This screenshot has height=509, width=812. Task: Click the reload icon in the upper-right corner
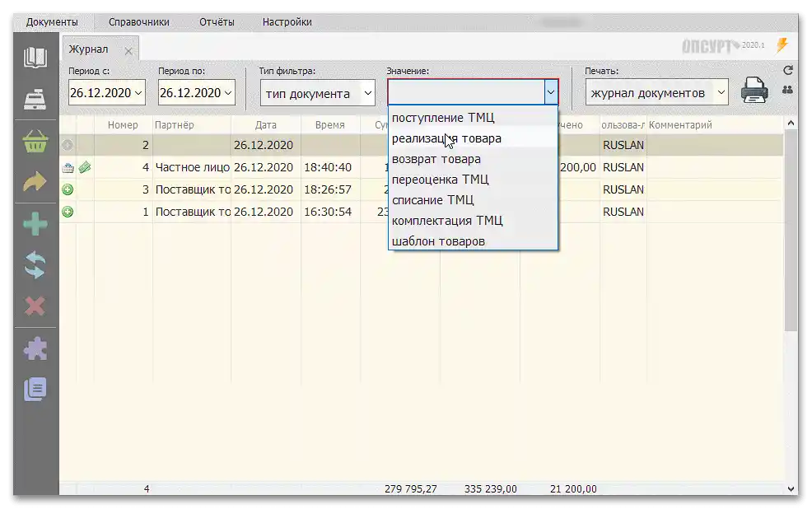787,71
